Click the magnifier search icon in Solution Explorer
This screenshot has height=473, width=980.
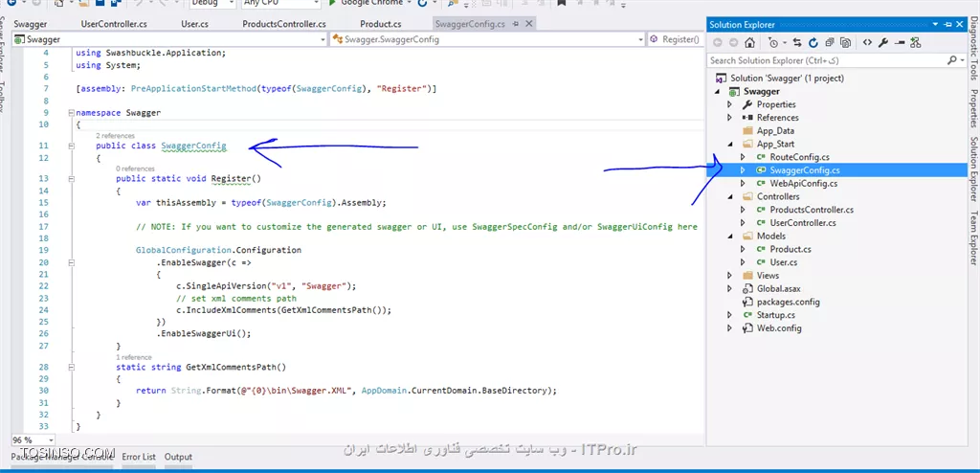click(952, 60)
